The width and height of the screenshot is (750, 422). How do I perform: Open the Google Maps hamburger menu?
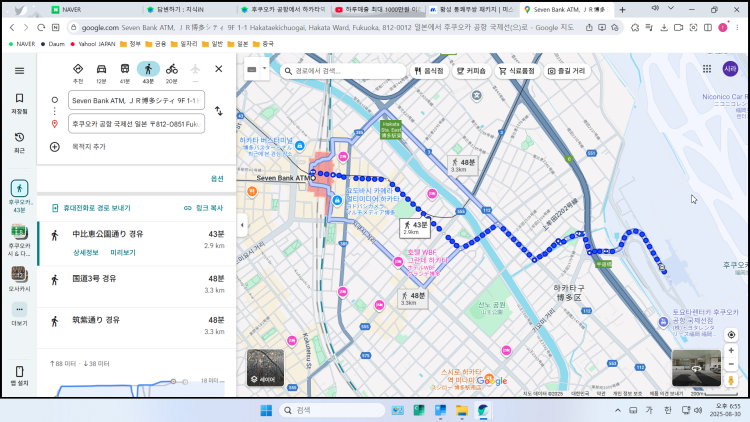point(19,71)
